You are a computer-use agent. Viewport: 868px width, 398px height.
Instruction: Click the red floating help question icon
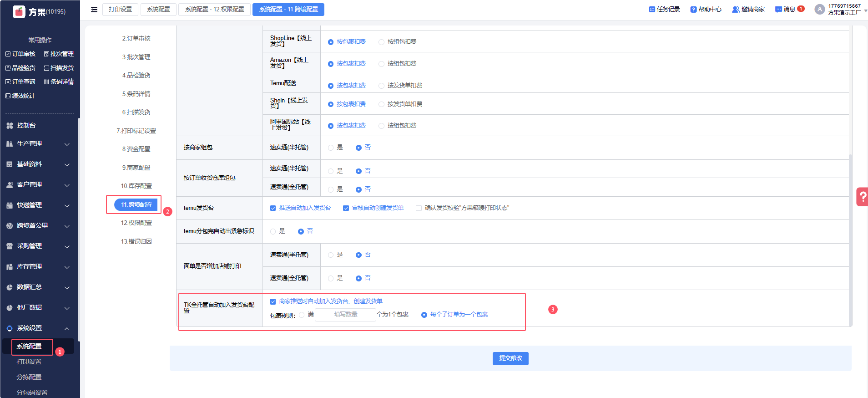tap(862, 197)
